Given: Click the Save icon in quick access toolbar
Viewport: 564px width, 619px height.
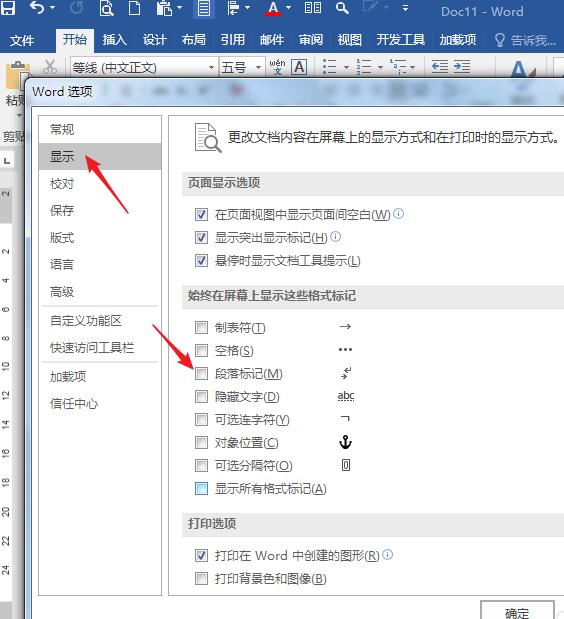Looking at the screenshot, I should (8, 8).
